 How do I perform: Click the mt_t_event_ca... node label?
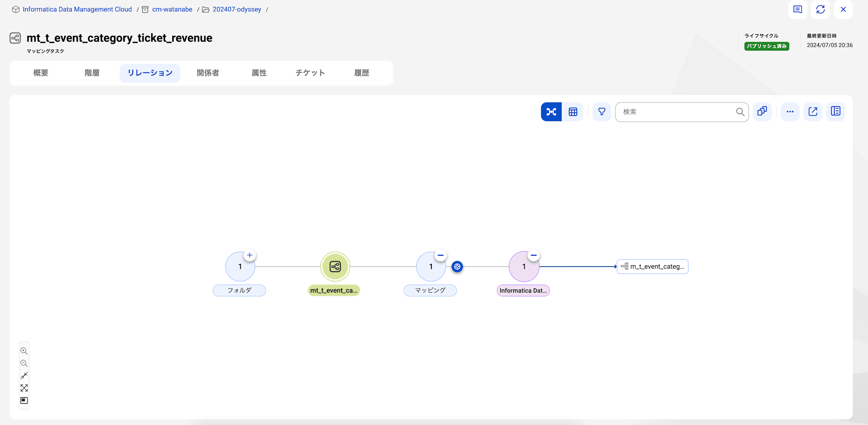point(334,290)
